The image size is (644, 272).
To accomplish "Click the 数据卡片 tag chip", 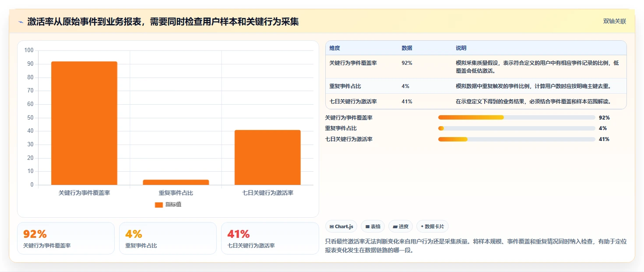I will [x=433, y=226].
